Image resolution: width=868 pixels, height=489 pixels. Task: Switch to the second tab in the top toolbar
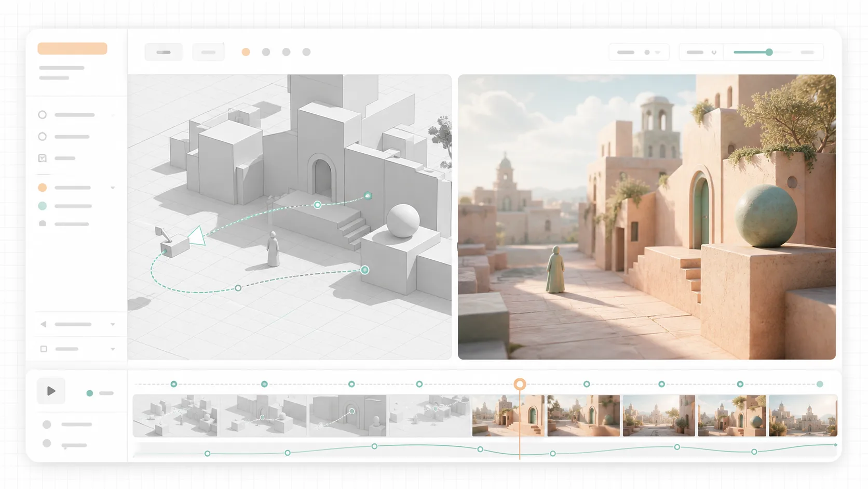pyautogui.click(x=208, y=52)
